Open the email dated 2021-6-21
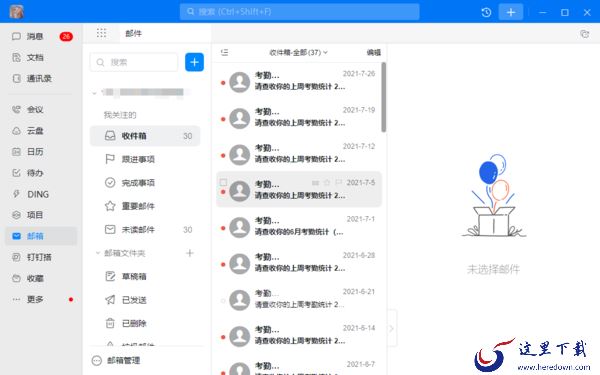The image size is (600, 375). [x=299, y=299]
